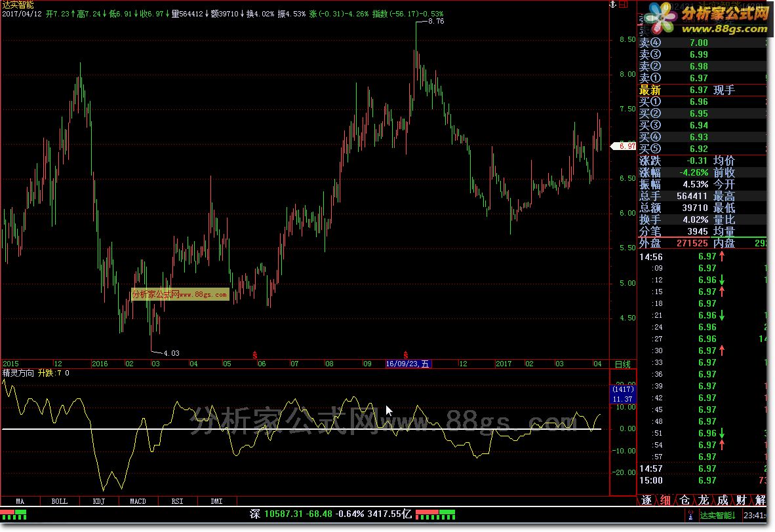Click the 11.37 indicator value box
The image size is (775, 532).
623,399
